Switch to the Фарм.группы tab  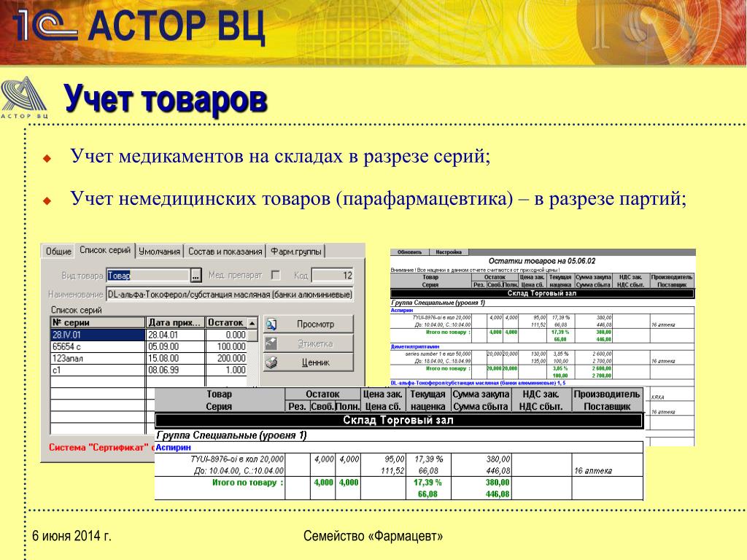[x=296, y=252]
